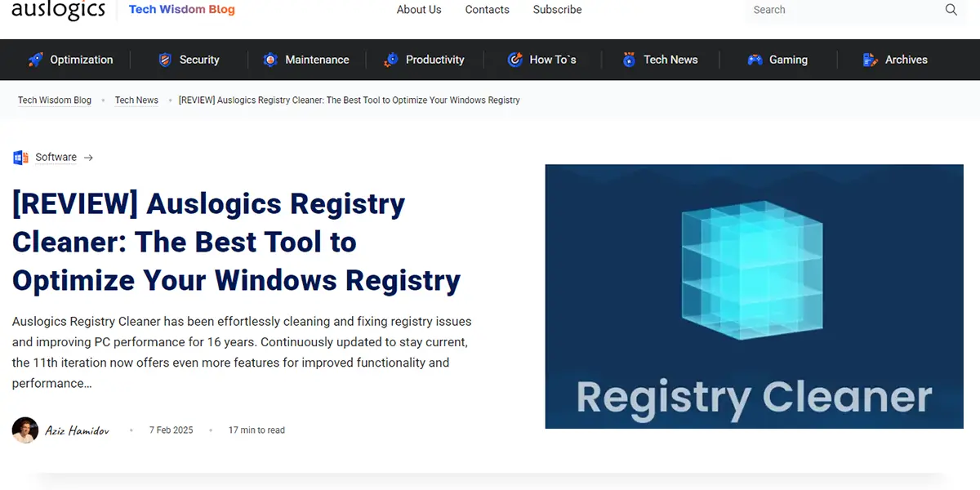The image size is (980, 490).
Task: Click the shield icon next to Security
Action: 166,59
